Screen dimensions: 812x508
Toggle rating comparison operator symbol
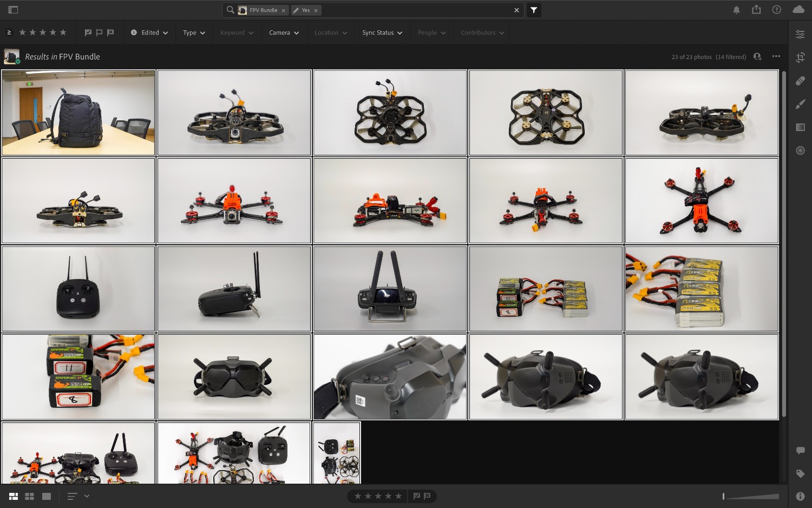(9, 32)
